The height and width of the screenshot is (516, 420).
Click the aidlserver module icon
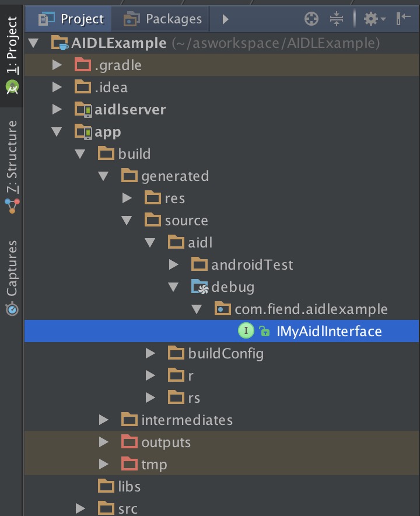coord(83,110)
